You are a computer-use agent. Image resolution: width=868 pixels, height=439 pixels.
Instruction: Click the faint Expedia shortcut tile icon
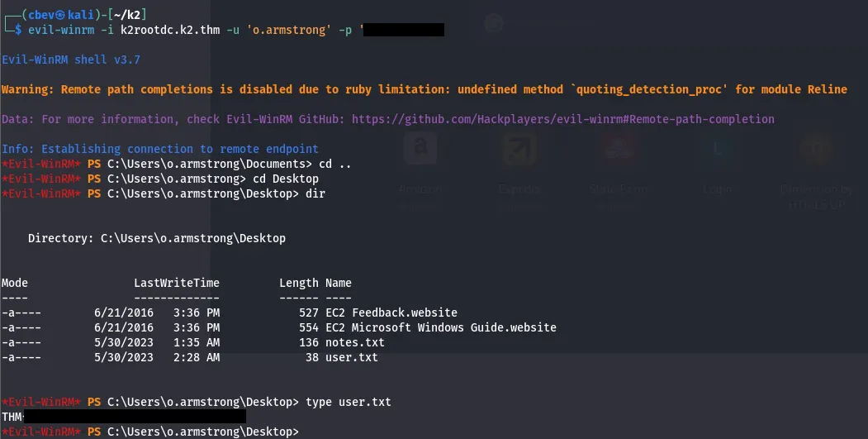(x=518, y=150)
